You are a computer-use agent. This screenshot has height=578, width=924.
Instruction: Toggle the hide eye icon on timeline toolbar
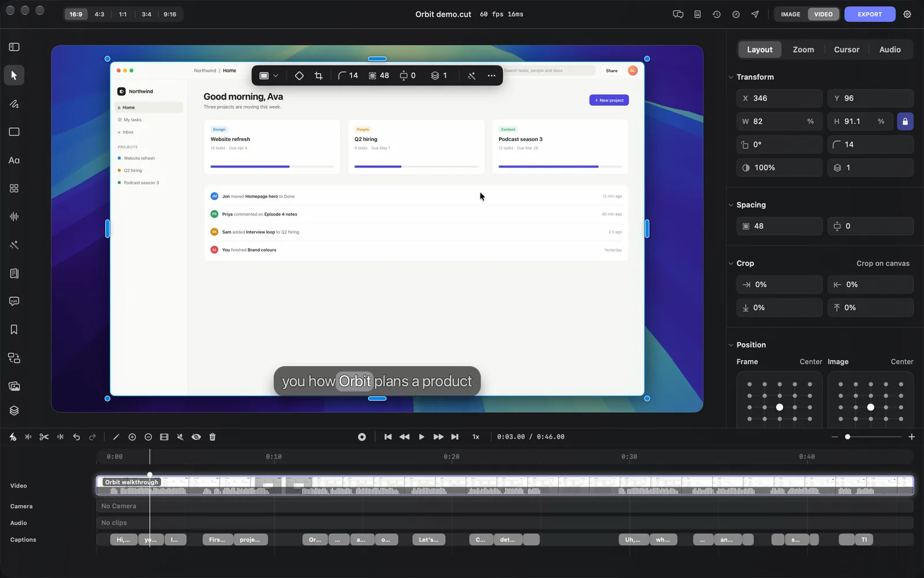[196, 437]
